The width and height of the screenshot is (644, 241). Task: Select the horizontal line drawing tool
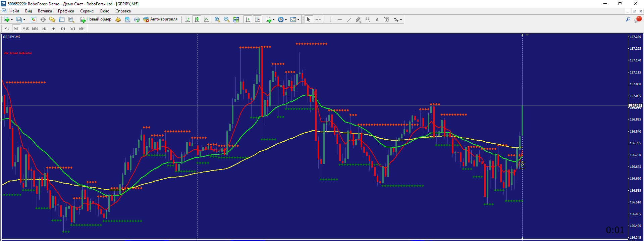pyautogui.click(x=339, y=19)
